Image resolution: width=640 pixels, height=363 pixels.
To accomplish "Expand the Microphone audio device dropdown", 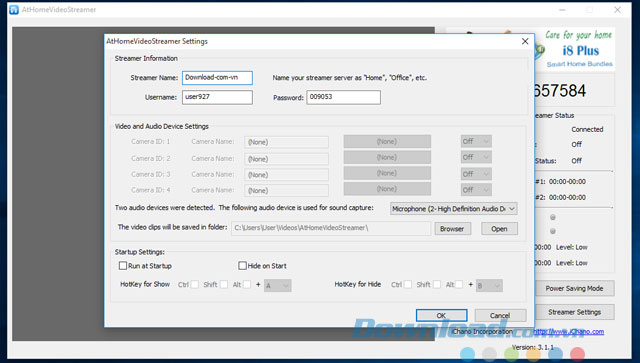I will click(453, 209).
